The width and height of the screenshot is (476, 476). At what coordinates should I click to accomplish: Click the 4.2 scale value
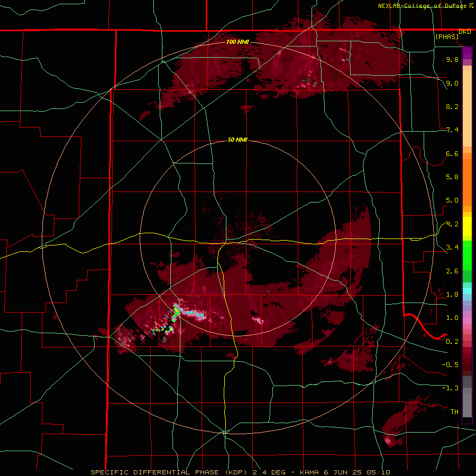452,224
